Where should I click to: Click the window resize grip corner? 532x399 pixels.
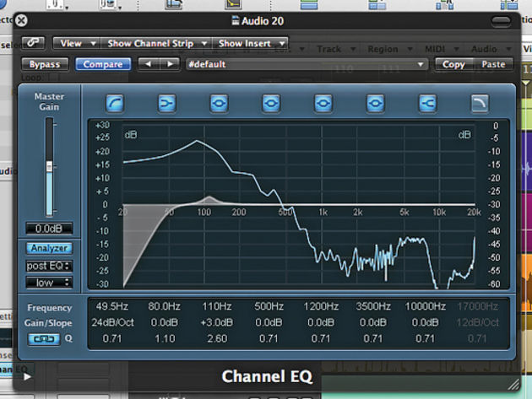click(513, 385)
